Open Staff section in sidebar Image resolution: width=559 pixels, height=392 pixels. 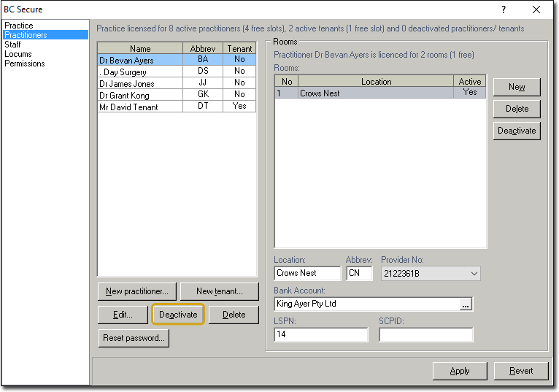(x=12, y=45)
